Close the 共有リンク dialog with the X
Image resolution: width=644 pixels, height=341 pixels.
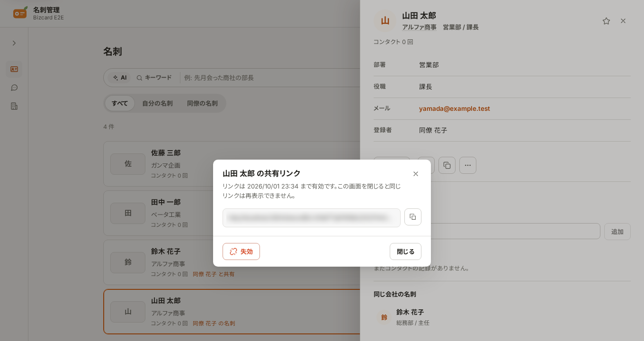416,174
